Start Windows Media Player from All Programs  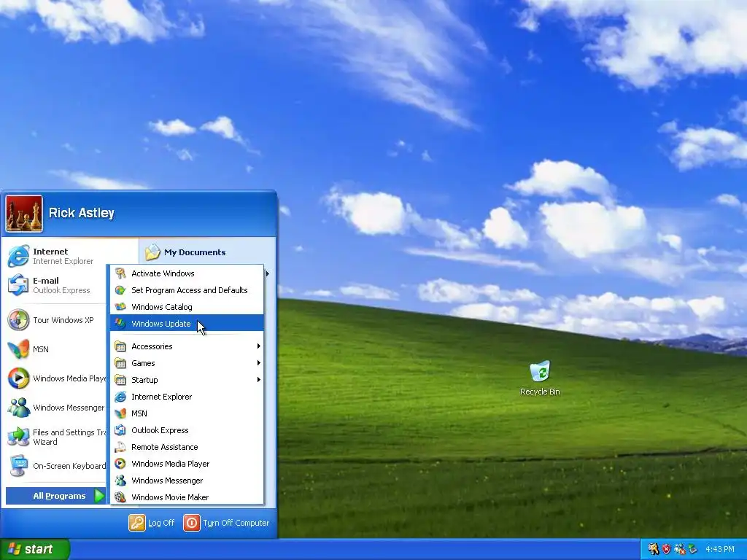point(187,463)
